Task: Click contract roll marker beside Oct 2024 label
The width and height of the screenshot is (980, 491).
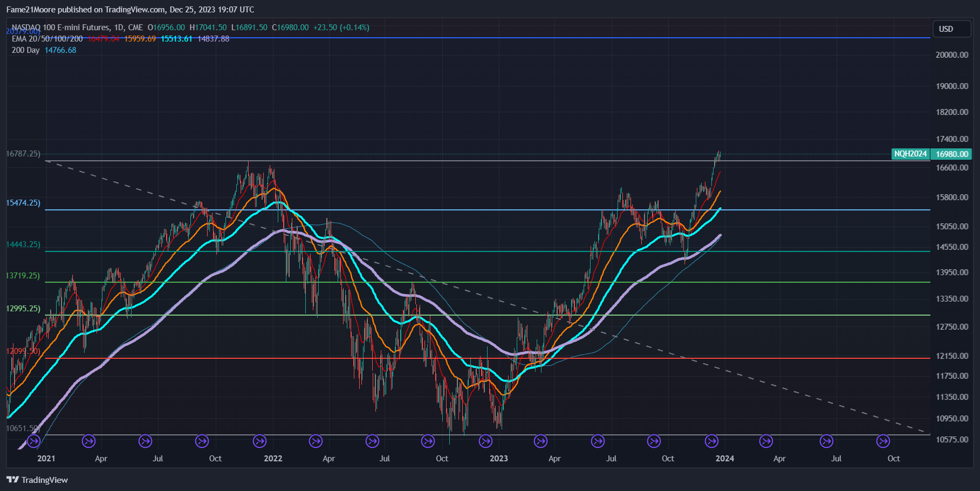Action: pyautogui.click(x=883, y=441)
